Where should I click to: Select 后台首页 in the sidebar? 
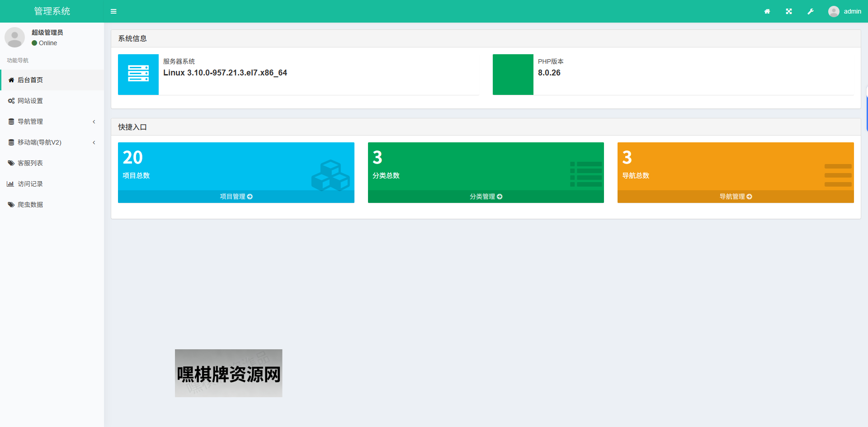(x=30, y=80)
